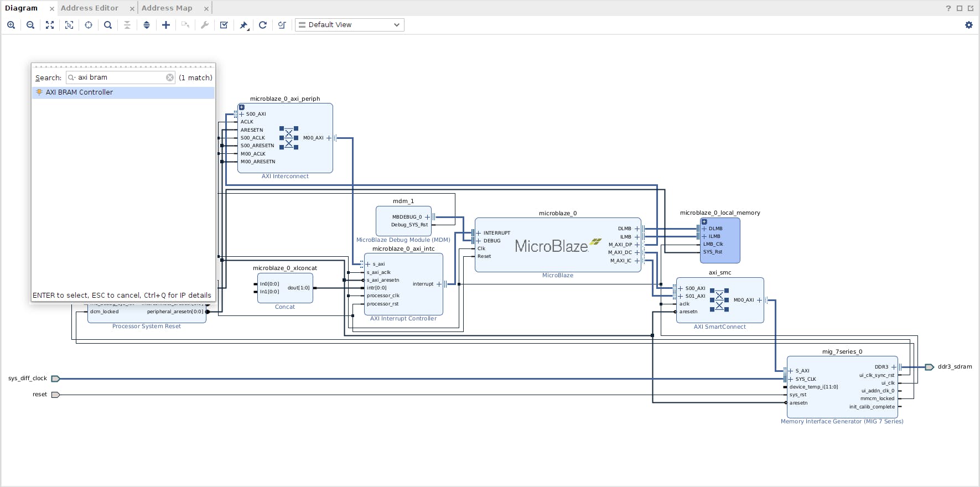Open the Default View dropdown

(x=350, y=25)
